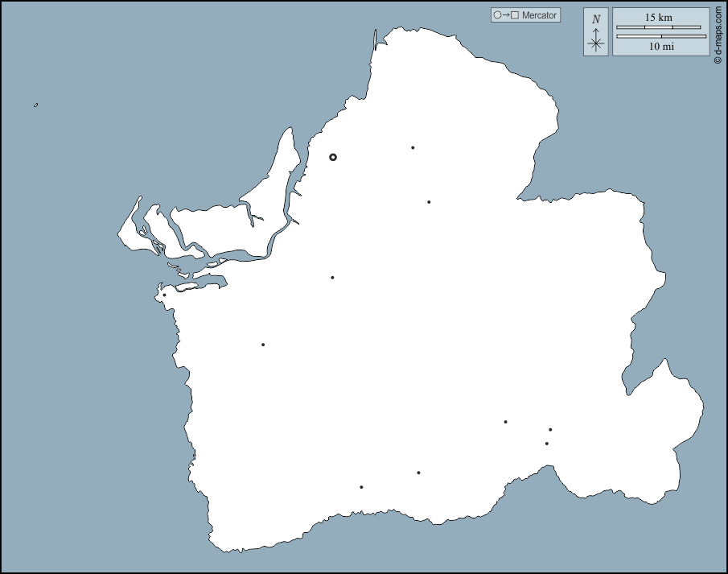Click the circle-to-square projection symbol
The width and height of the screenshot is (728, 574).
coord(506,15)
